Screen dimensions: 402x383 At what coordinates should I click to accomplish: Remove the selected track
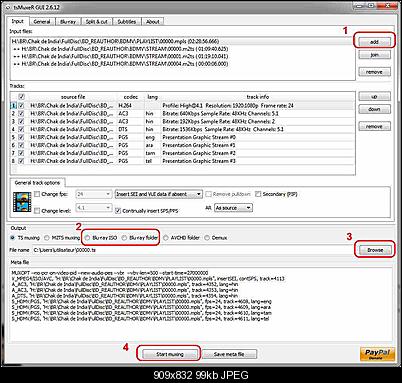374,126
